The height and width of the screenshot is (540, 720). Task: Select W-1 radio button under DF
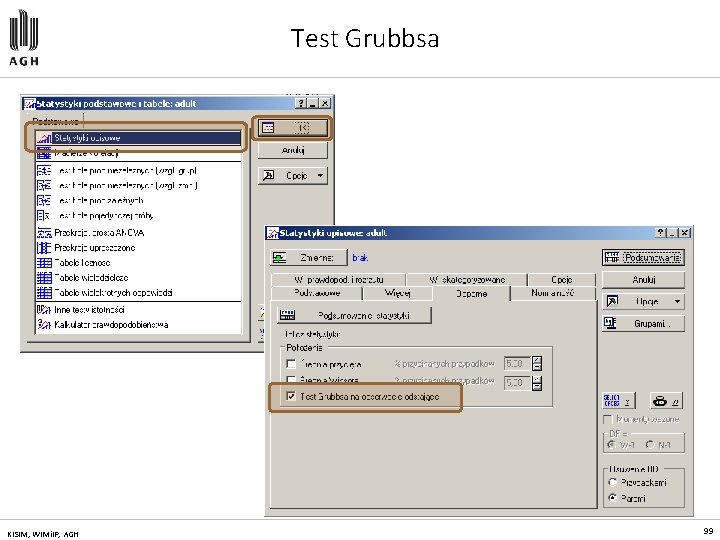[x=612, y=444]
